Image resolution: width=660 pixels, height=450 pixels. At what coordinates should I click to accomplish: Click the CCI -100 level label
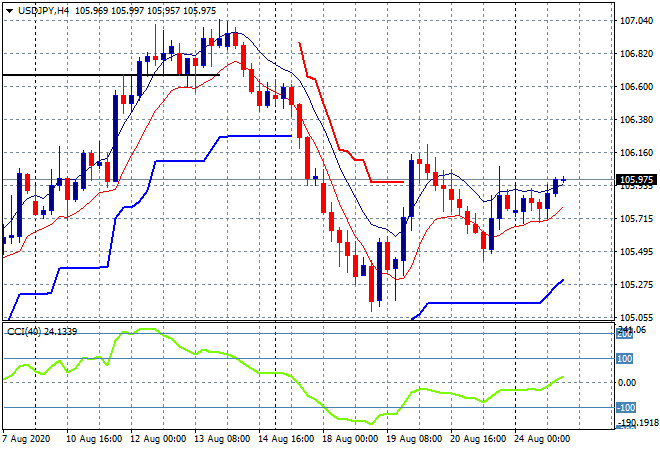coord(625,407)
